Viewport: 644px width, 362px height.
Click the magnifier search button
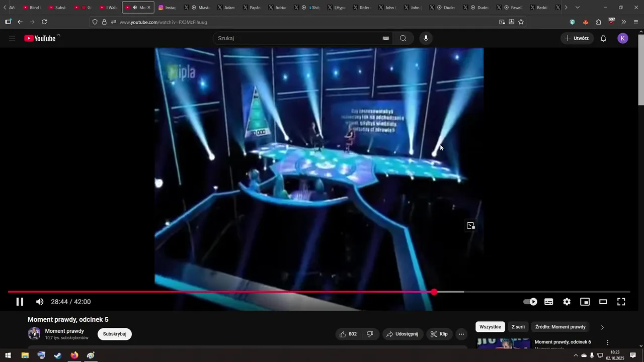(403, 38)
